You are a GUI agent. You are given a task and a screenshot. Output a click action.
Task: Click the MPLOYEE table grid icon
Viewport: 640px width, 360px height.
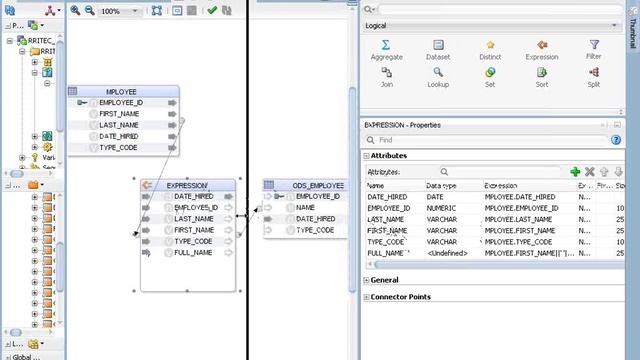pos(73,91)
